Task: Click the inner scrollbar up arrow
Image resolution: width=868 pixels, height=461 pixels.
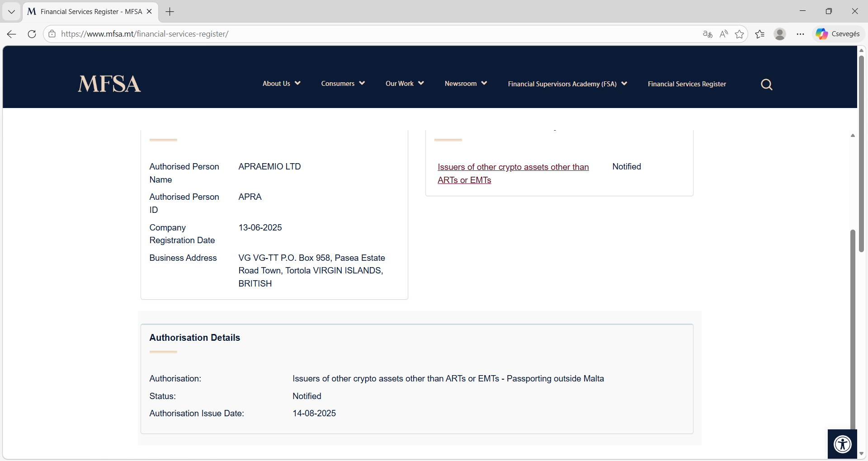Action: [x=853, y=136]
